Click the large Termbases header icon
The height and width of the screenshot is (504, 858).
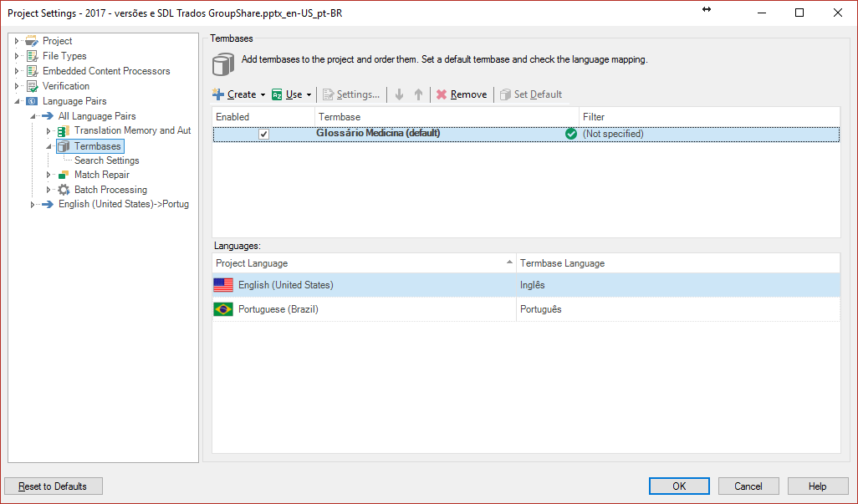(223, 64)
